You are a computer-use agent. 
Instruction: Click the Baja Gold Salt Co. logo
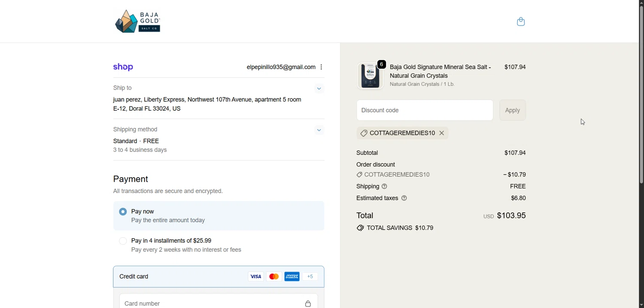138,21
